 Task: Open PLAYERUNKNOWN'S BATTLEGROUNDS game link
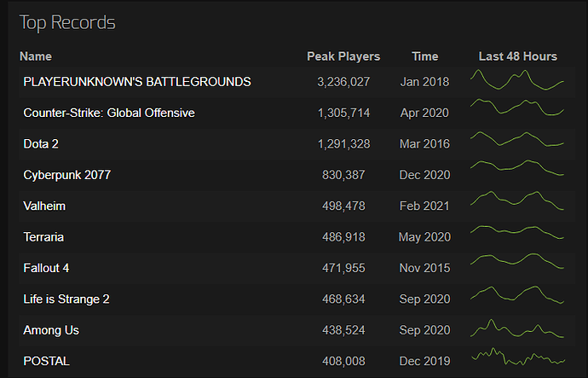point(137,82)
